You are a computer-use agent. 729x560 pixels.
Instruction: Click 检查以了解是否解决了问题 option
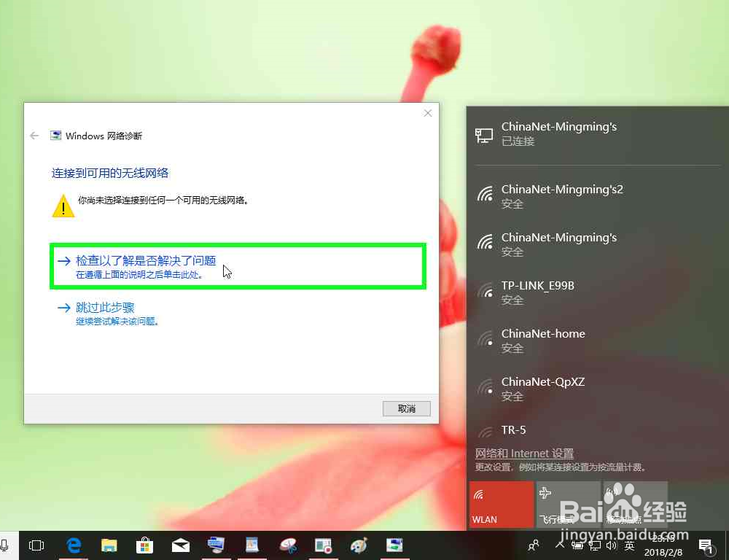pos(238,267)
